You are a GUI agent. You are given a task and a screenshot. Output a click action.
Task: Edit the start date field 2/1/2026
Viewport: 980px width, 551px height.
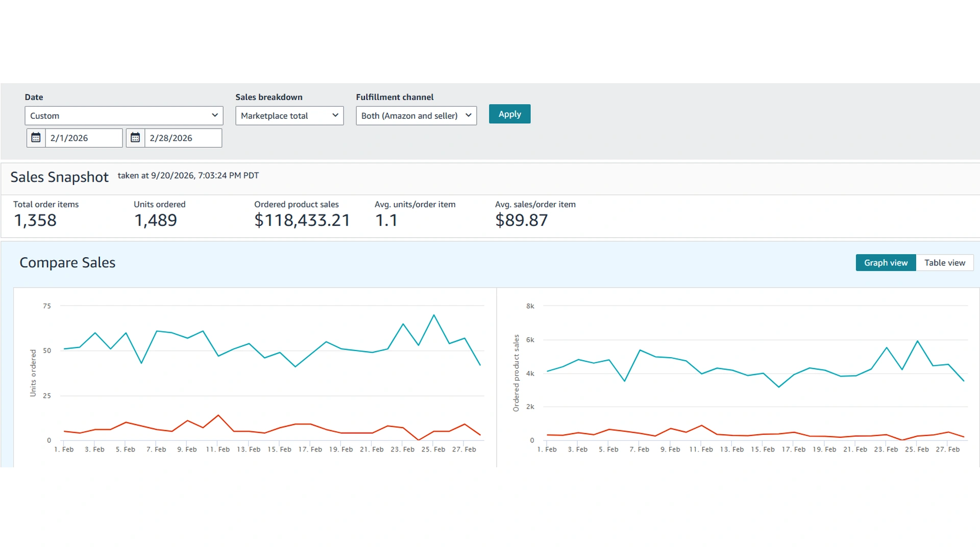[x=84, y=138]
